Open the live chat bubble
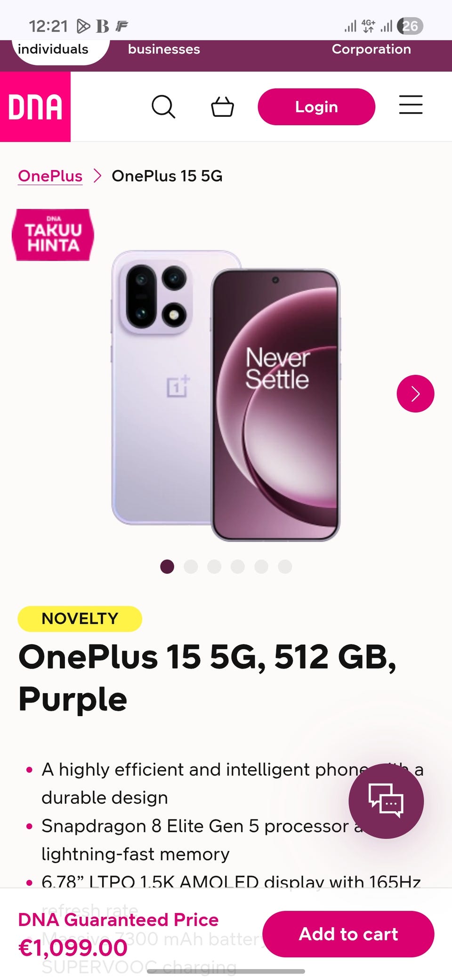The width and height of the screenshot is (452, 980). pos(386,800)
